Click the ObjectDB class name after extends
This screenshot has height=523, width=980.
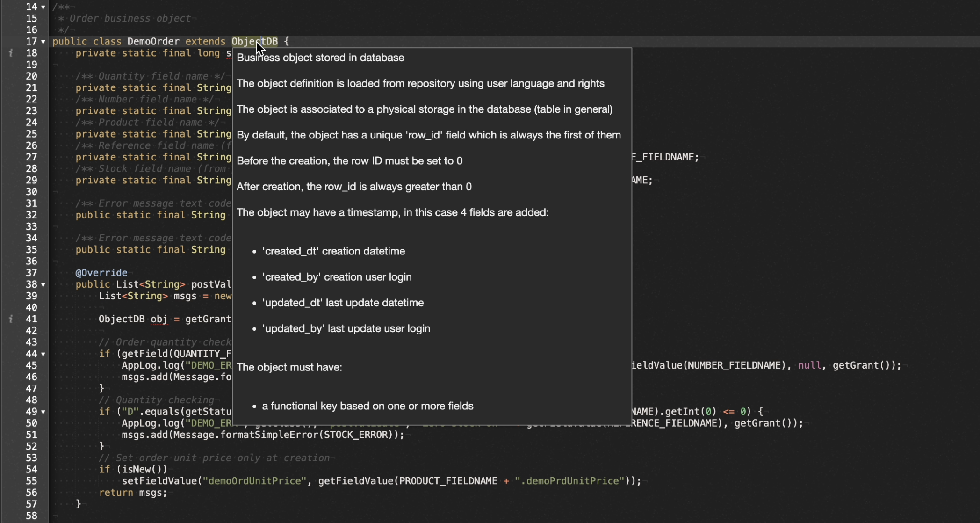[x=254, y=41]
